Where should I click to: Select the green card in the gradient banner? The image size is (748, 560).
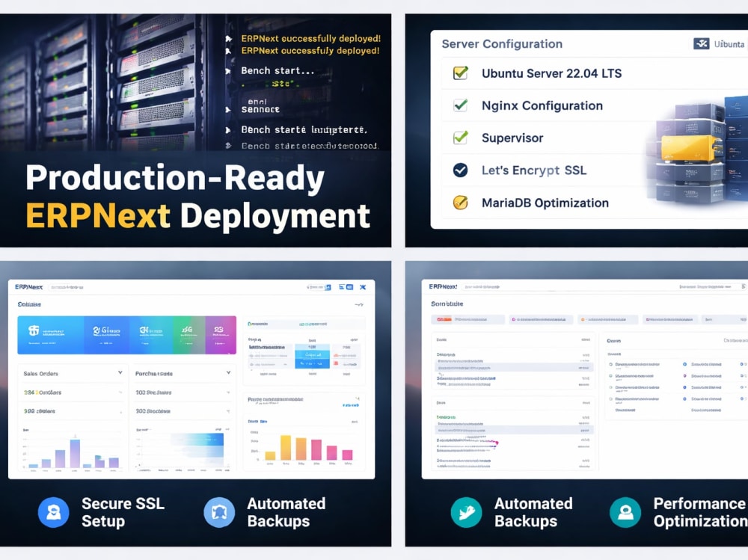click(189, 335)
